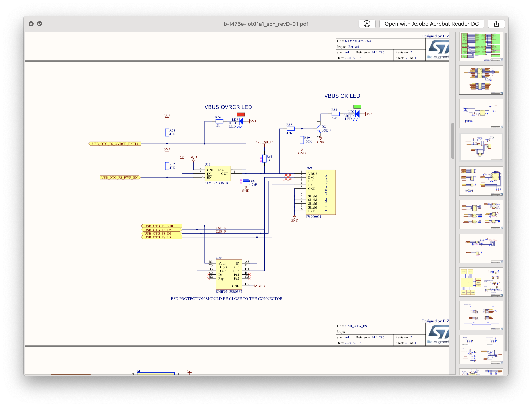Select the third page thumbnail
Screen dimensions: 532x407
[481, 114]
